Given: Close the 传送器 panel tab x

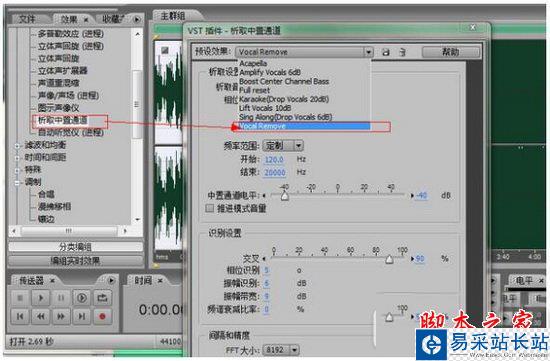Looking at the screenshot, I should [52, 281].
